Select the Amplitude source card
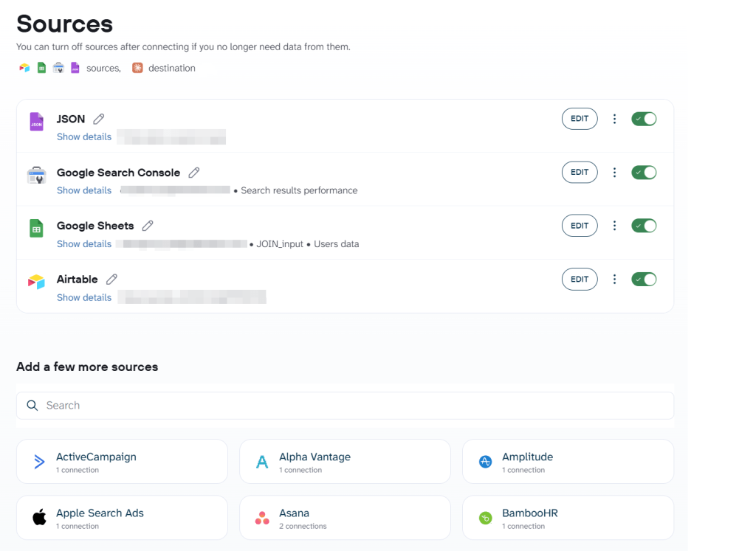The width and height of the screenshot is (756, 551). point(568,462)
